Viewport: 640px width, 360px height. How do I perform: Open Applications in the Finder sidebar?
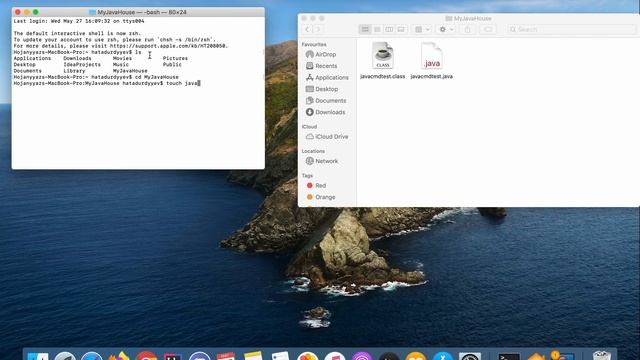pyautogui.click(x=327, y=78)
